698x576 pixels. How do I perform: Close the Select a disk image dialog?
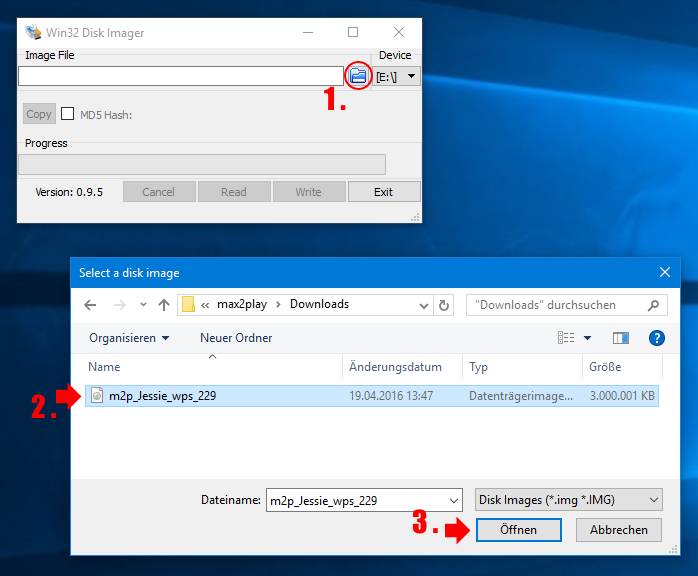pos(665,272)
